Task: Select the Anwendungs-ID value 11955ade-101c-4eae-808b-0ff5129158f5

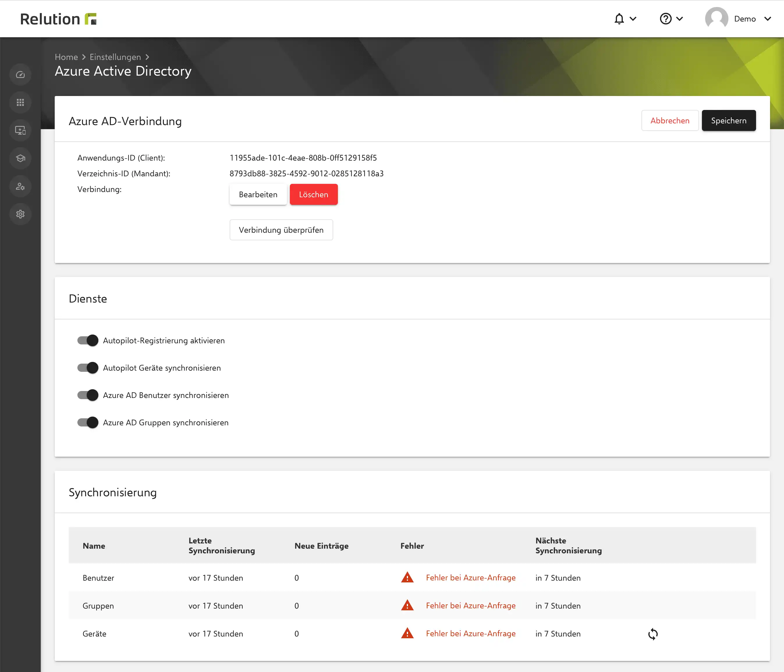Action: click(303, 158)
